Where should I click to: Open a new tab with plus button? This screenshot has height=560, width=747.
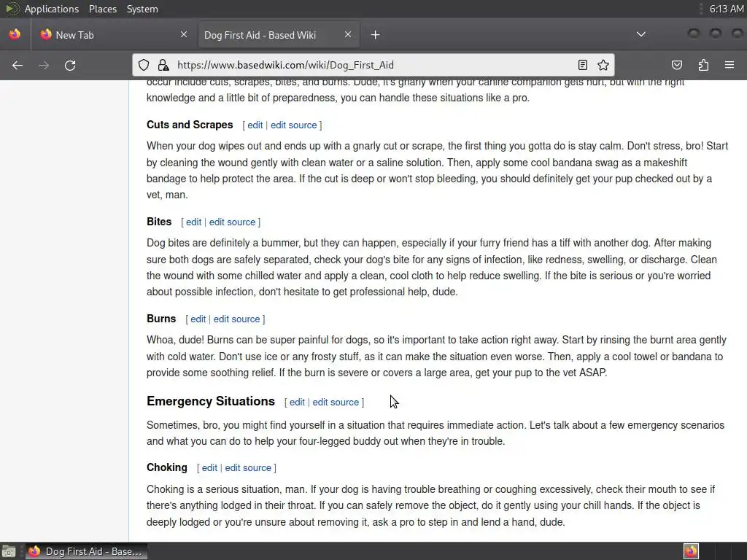pyautogui.click(x=376, y=35)
